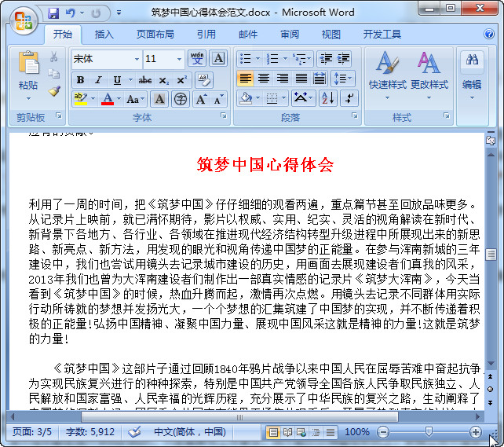Open the Office button menu
Screen dimensions: 504x447
pyautogui.click(x=24, y=20)
